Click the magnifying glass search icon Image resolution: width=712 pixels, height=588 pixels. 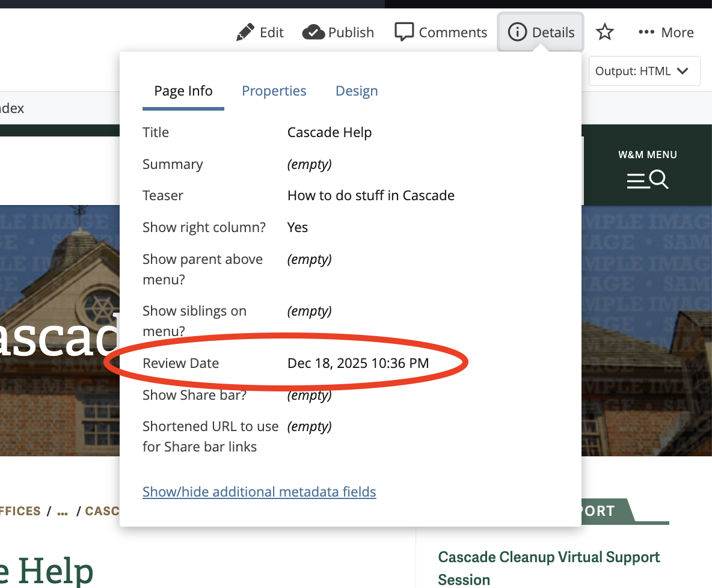[x=657, y=179]
